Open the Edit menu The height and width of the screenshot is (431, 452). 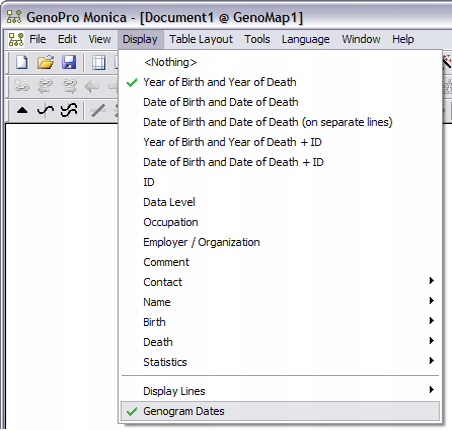[x=67, y=39]
